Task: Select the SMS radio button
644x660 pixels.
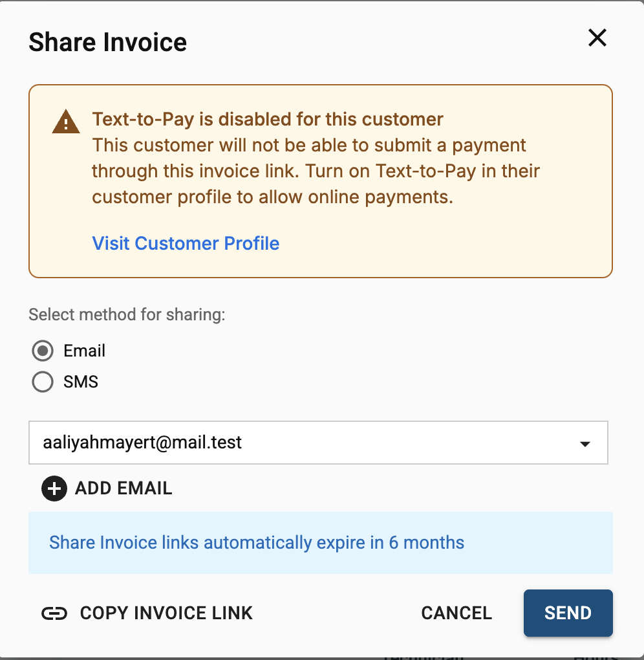Action: click(x=43, y=382)
